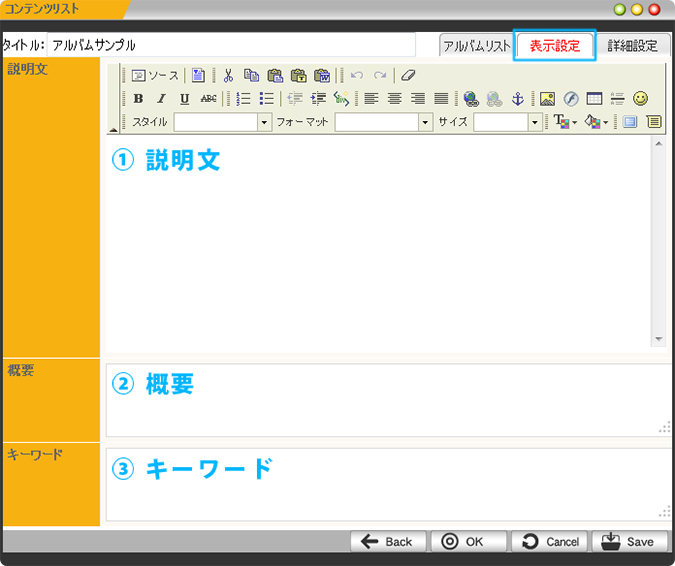Click paste as plain text icon
The height and width of the screenshot is (566, 675).
[298, 76]
